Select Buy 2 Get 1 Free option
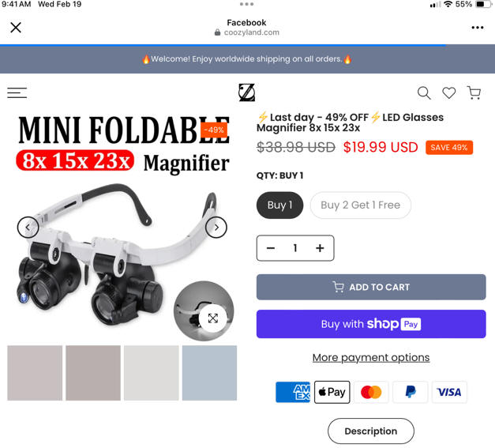Image resolution: width=495 pixels, height=448 pixels. click(361, 205)
